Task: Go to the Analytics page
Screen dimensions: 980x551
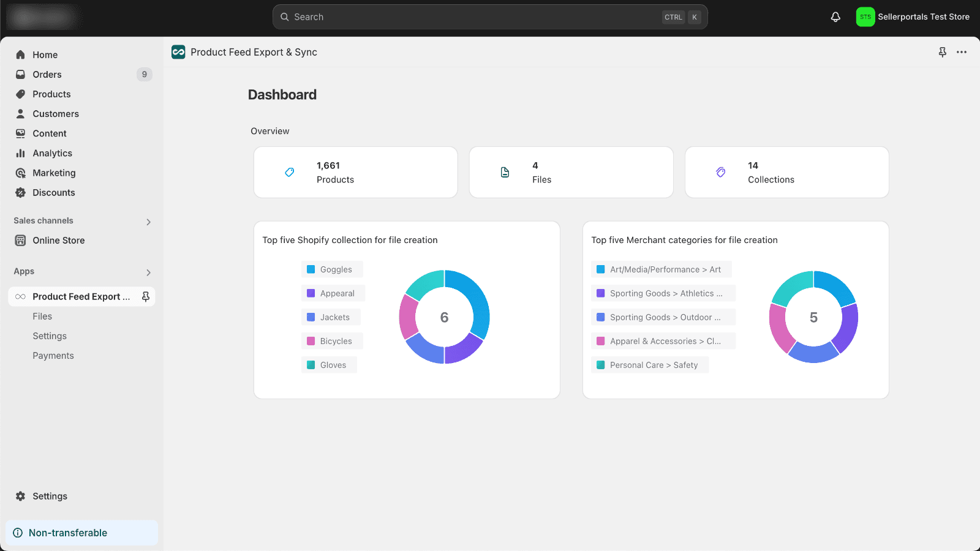Action: coord(52,153)
